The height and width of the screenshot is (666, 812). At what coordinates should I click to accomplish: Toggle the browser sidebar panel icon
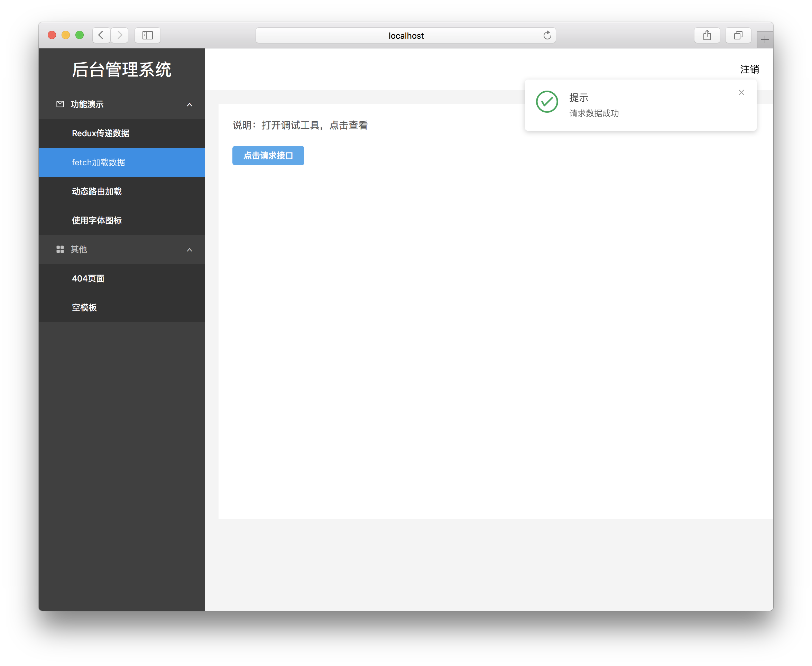tap(148, 36)
